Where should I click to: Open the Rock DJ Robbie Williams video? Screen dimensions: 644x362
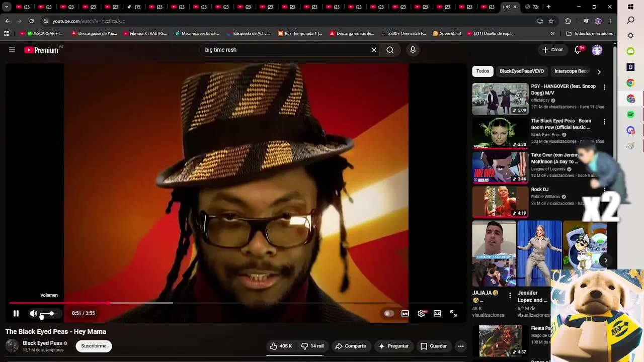pos(500,202)
